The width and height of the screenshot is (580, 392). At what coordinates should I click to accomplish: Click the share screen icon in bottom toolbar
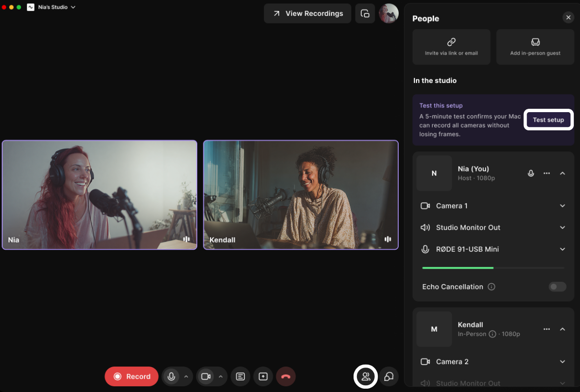click(x=263, y=377)
